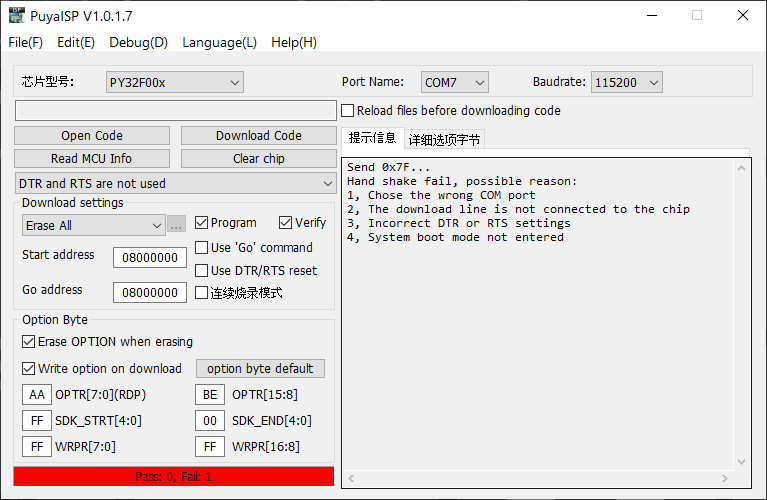Click the SDK_STRT[4:0] field showing FF
The height and width of the screenshot is (500, 767).
37,421
